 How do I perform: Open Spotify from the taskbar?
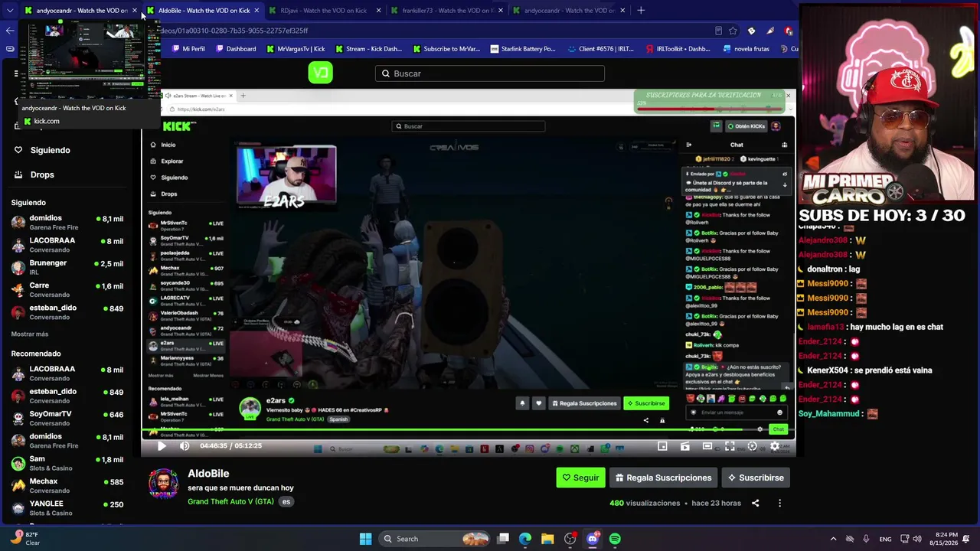click(x=615, y=539)
